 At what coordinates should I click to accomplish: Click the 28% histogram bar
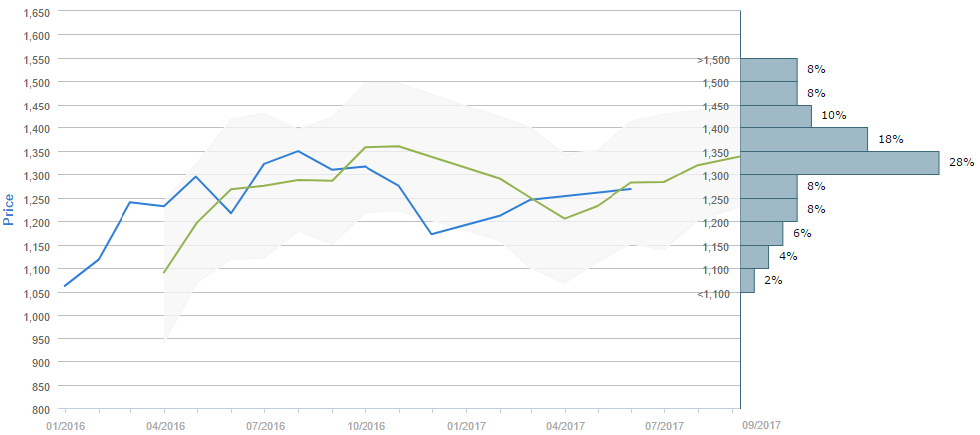(841, 163)
